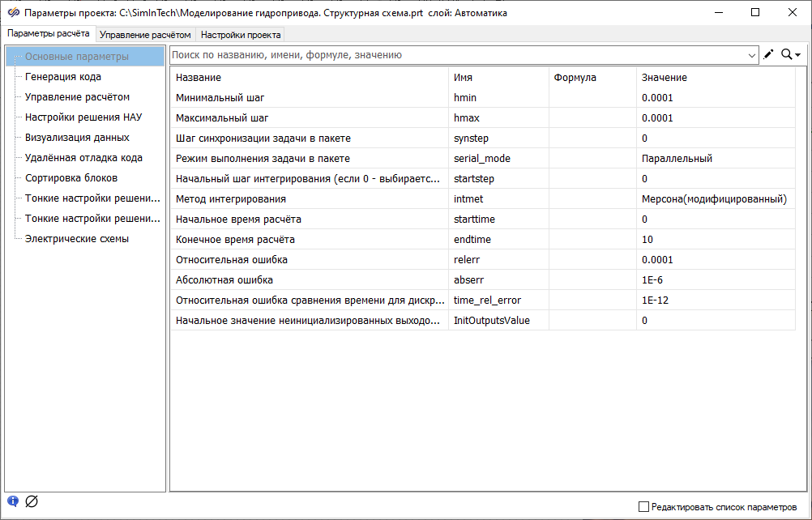The width and height of the screenshot is (812, 520).
Task: Click the "Мерсона(модифицированный)" integration method value
Action: coord(714,199)
